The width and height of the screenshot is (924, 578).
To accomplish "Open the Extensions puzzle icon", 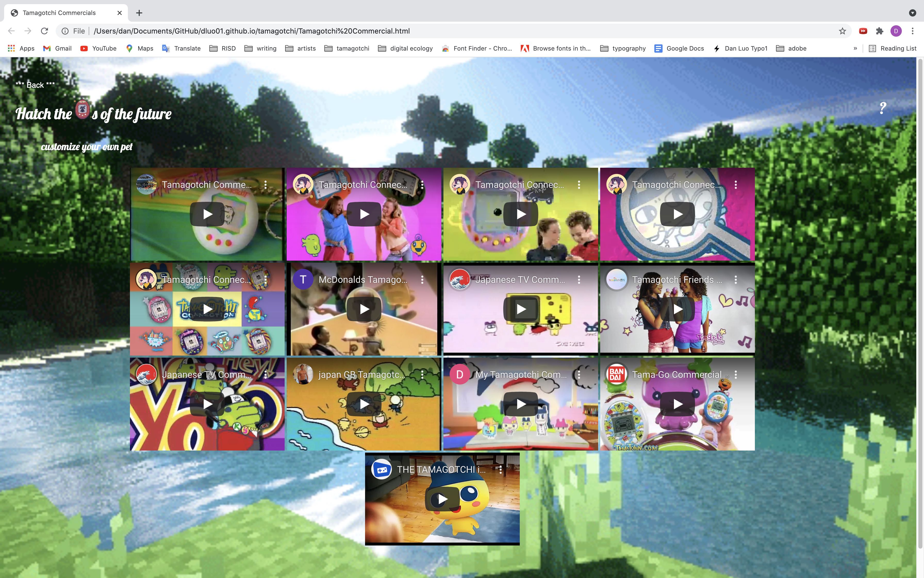I will coord(880,31).
